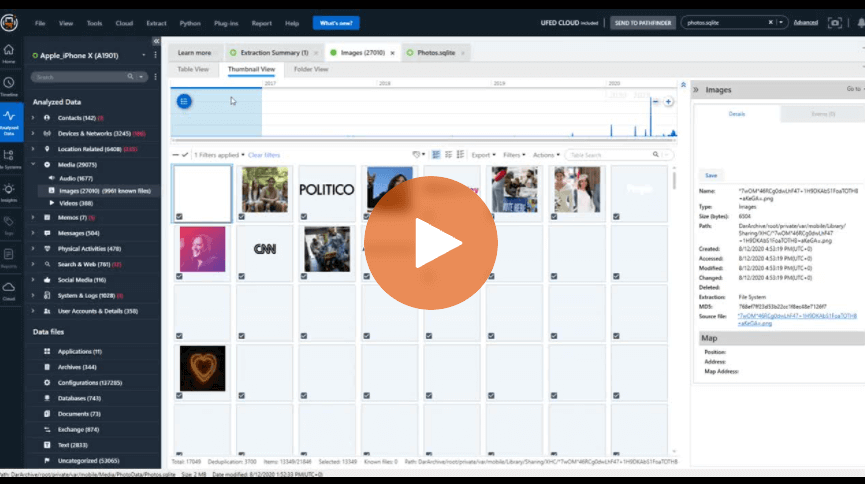Zoom out the timeline with minus
The image size is (865, 484).
coord(655,102)
